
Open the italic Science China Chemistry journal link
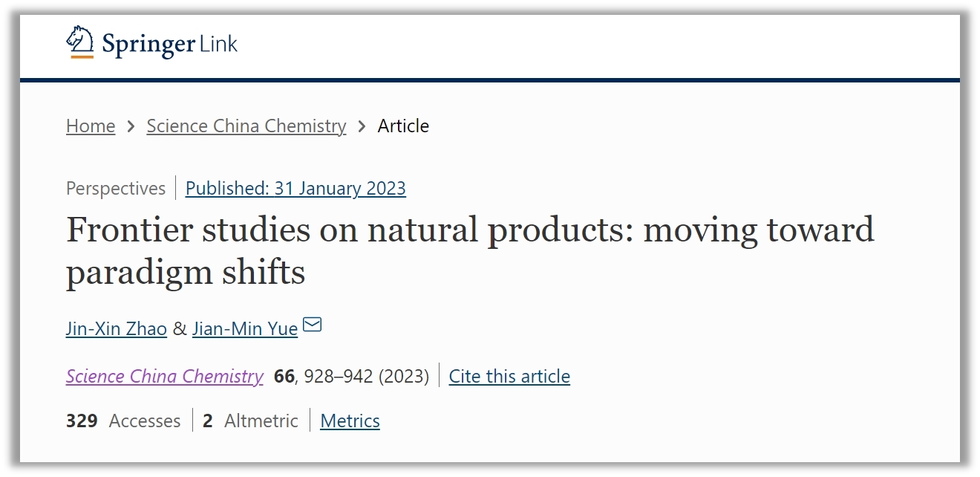(165, 376)
